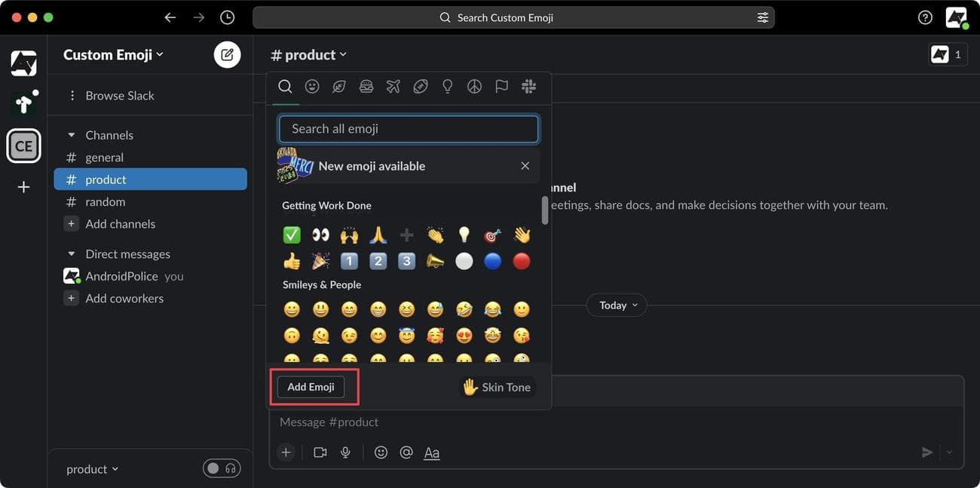Image resolution: width=980 pixels, height=488 pixels.
Task: Open the Food & Drink emoji category
Action: (366, 86)
